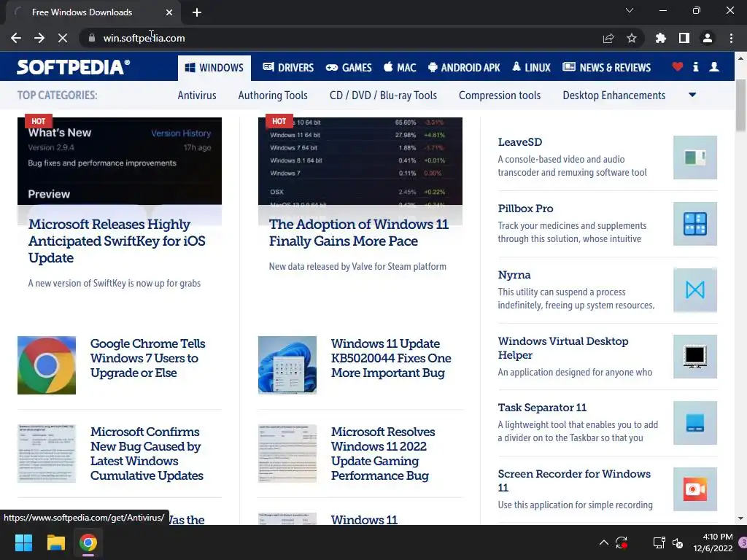The width and height of the screenshot is (747, 560).
Task: Click the Pillbox Pro app icon
Action: point(695,224)
